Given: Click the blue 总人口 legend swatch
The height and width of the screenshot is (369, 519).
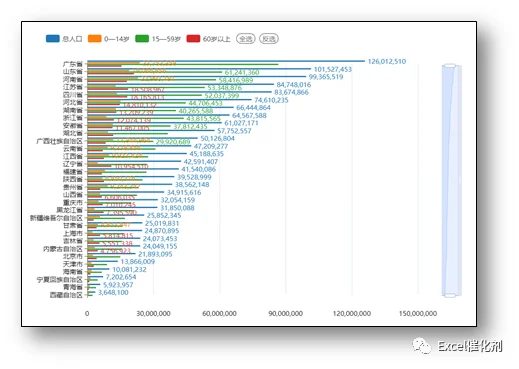Looking at the screenshot, I should pyautogui.click(x=53, y=39).
